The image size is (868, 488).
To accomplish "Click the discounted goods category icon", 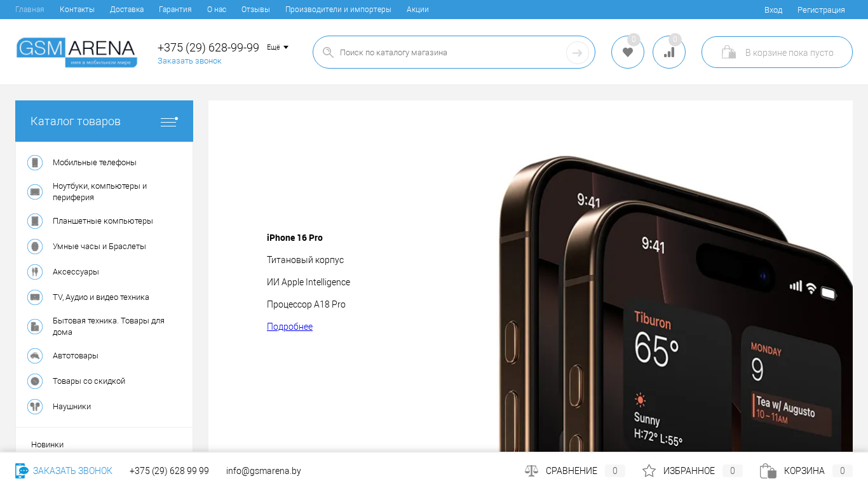I will click(35, 381).
